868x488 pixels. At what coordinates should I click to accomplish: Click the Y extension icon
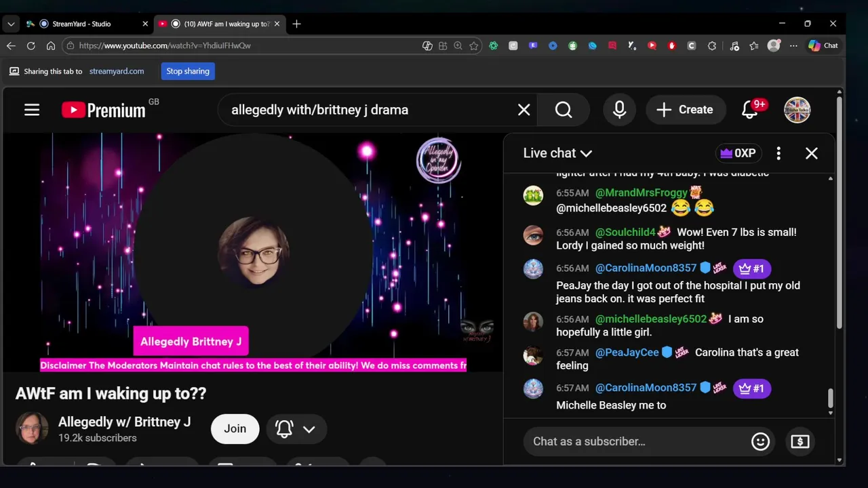click(632, 45)
